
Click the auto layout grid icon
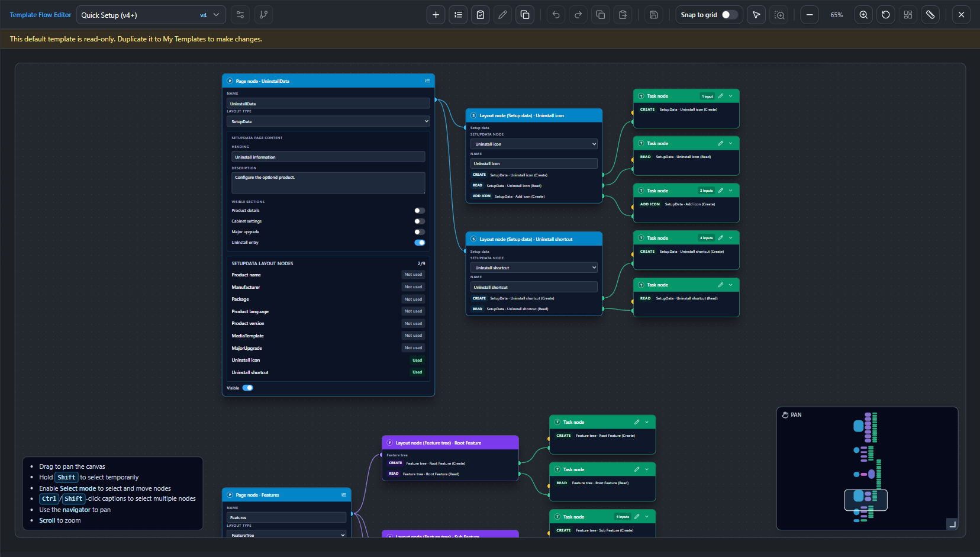pos(908,15)
